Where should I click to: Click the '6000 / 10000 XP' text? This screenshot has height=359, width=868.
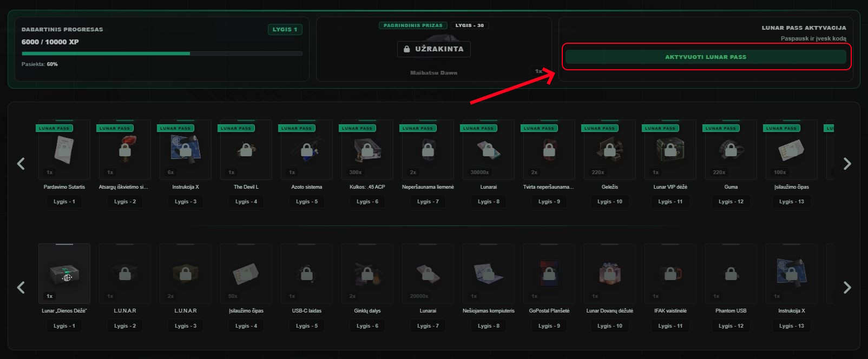50,42
